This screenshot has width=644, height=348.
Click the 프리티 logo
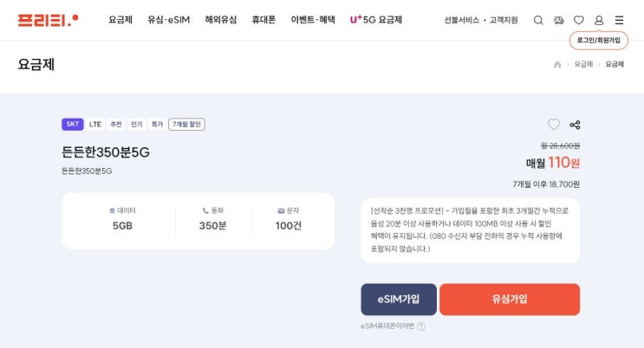click(48, 19)
